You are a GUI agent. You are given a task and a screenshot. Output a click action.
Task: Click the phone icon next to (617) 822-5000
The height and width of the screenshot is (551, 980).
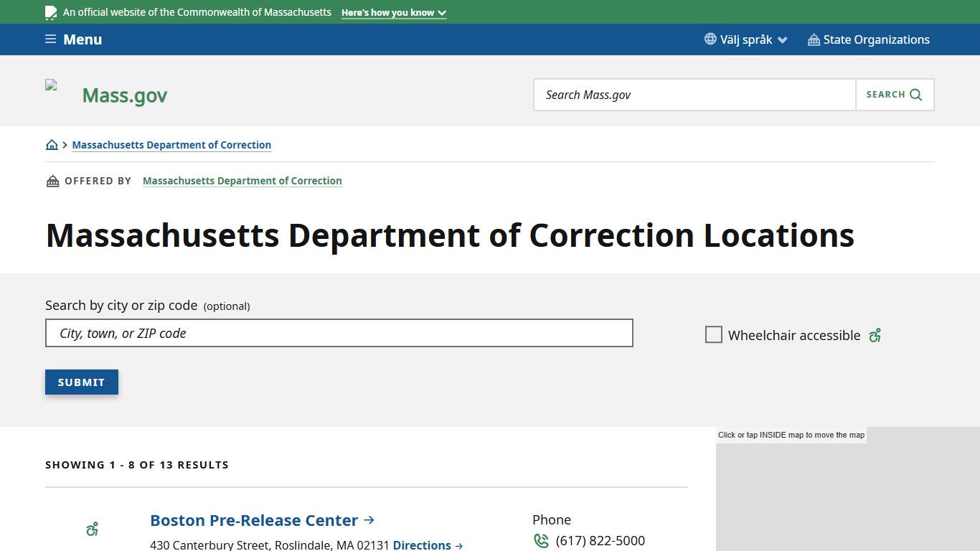(541, 540)
